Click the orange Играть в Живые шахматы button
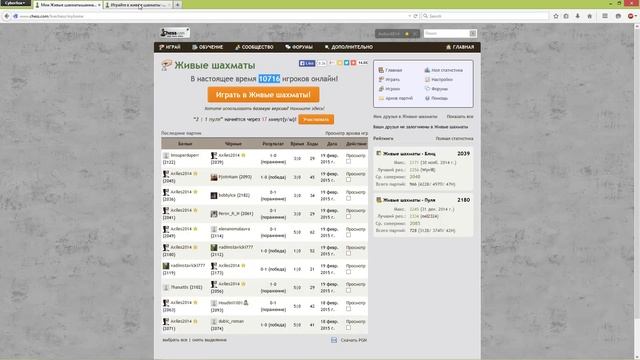Image resolution: width=640 pixels, height=360 pixels. pyautogui.click(x=263, y=95)
